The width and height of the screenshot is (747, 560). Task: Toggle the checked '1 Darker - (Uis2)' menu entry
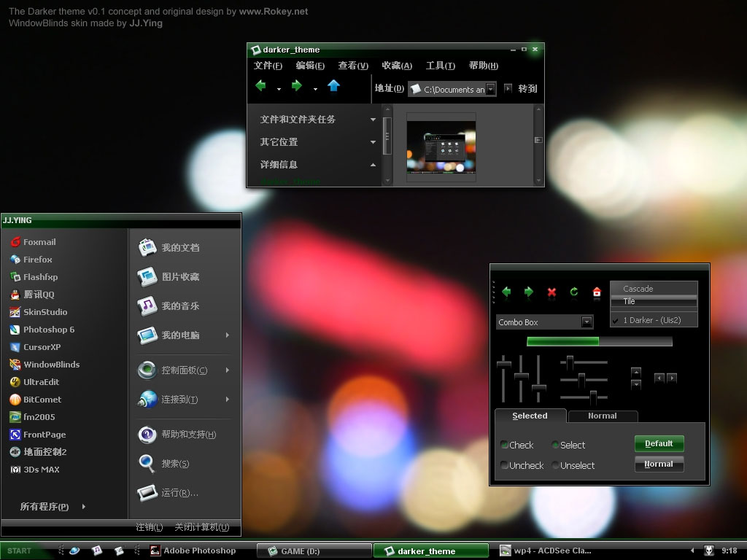654,320
